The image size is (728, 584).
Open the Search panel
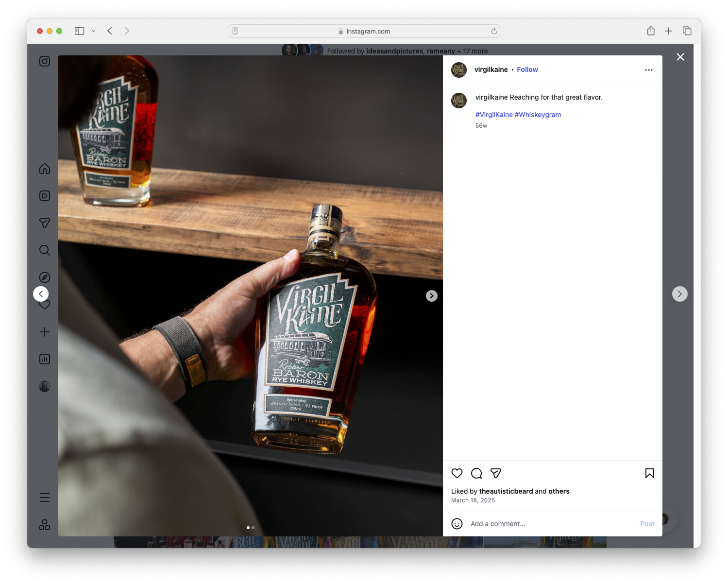click(x=44, y=250)
